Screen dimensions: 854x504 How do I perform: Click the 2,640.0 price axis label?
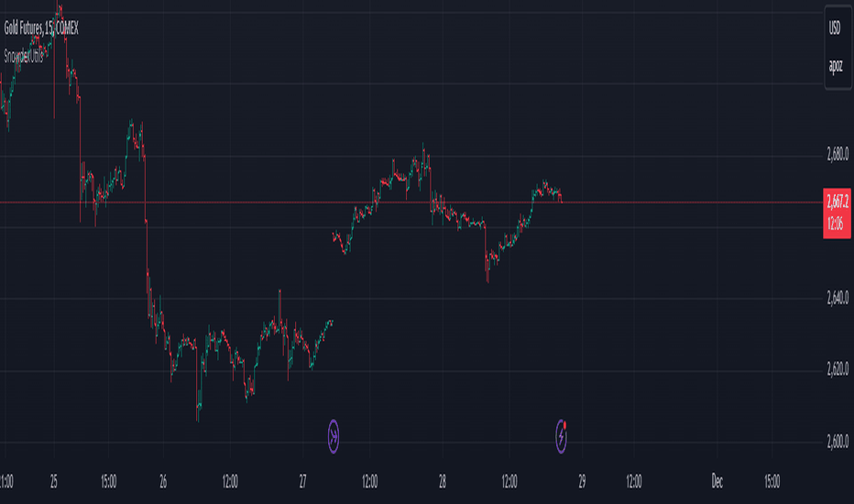tap(838, 298)
